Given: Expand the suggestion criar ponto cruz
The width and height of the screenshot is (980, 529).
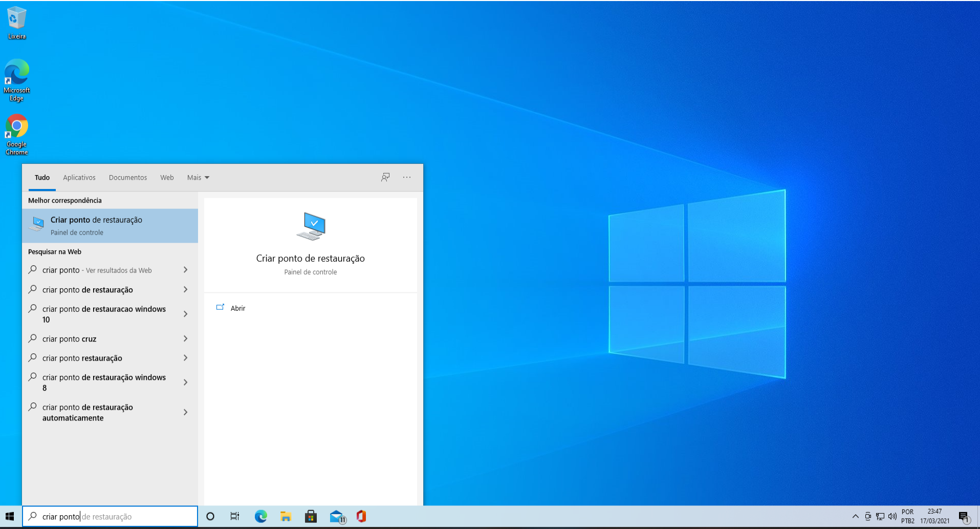Looking at the screenshot, I should [x=186, y=338].
